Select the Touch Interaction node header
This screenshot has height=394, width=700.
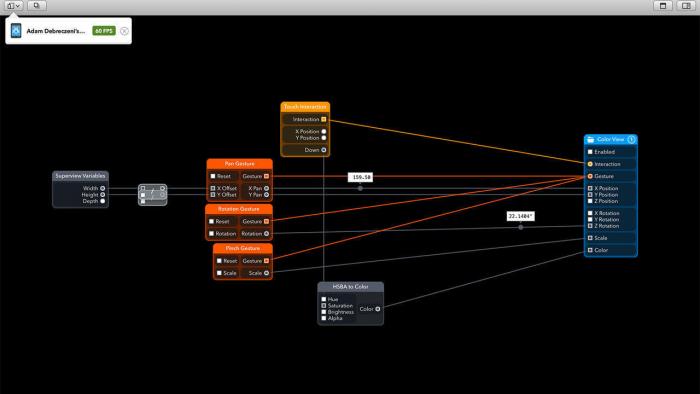305,107
